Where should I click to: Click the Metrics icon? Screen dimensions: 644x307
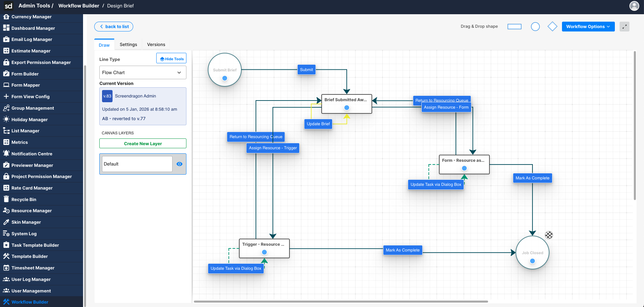pyautogui.click(x=6, y=142)
